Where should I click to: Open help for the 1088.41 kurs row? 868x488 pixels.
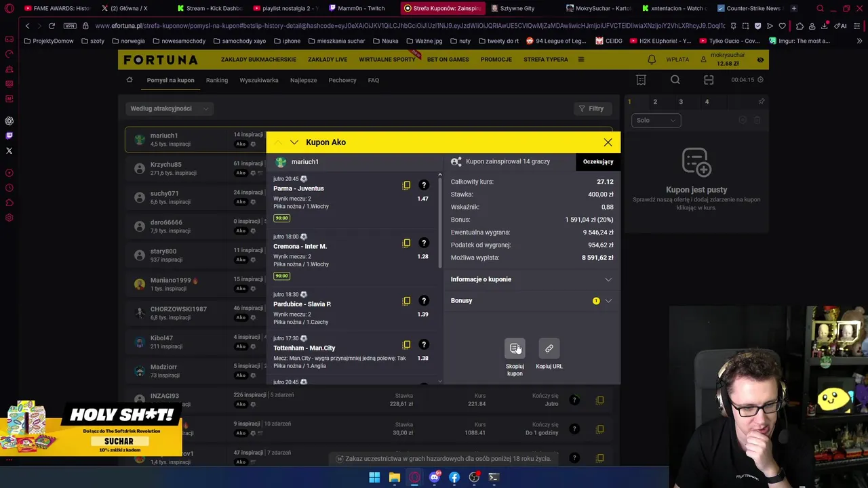(x=574, y=429)
